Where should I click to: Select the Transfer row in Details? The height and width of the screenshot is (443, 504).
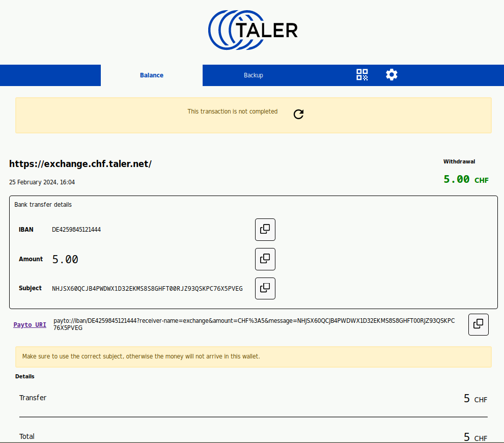point(33,398)
